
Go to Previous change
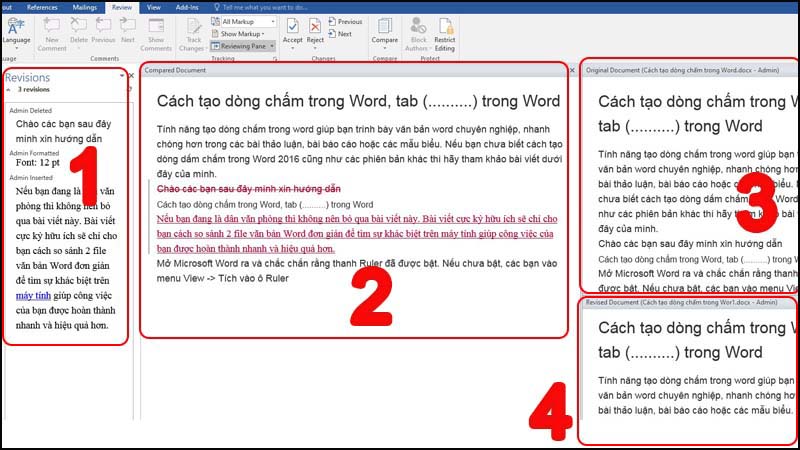point(344,21)
